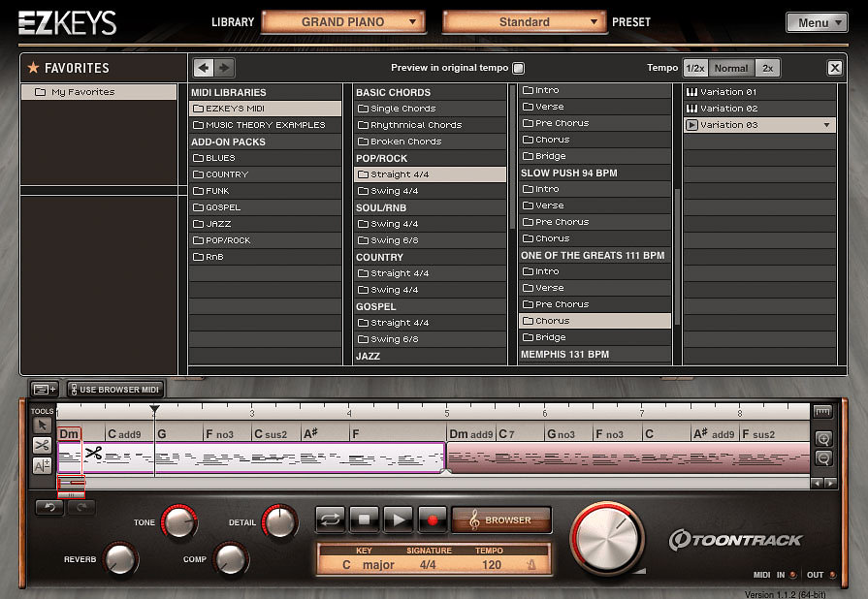Select the second pink MIDI song block
This screenshot has height=599, width=868.
click(628, 457)
